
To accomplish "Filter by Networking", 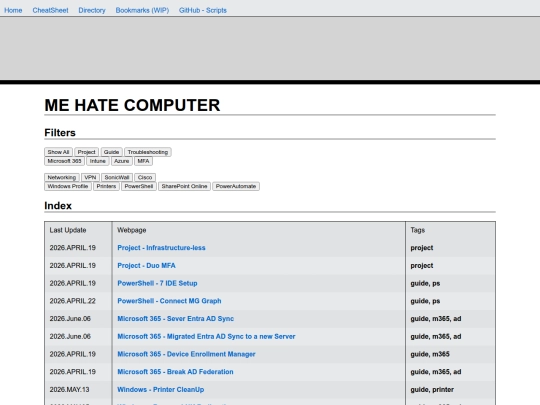I will 62,177.
